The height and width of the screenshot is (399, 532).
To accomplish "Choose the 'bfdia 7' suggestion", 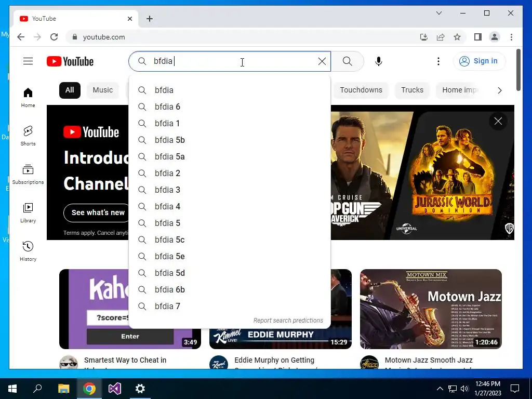I will 230,307.
